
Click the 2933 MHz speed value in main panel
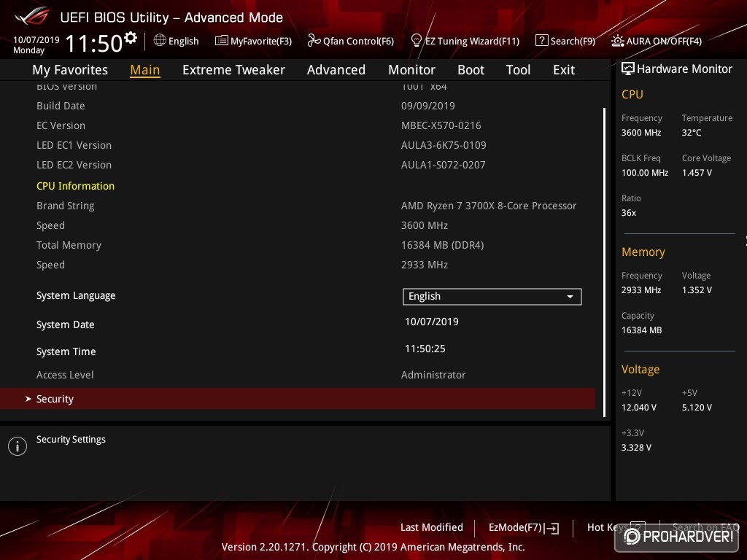tap(424, 265)
